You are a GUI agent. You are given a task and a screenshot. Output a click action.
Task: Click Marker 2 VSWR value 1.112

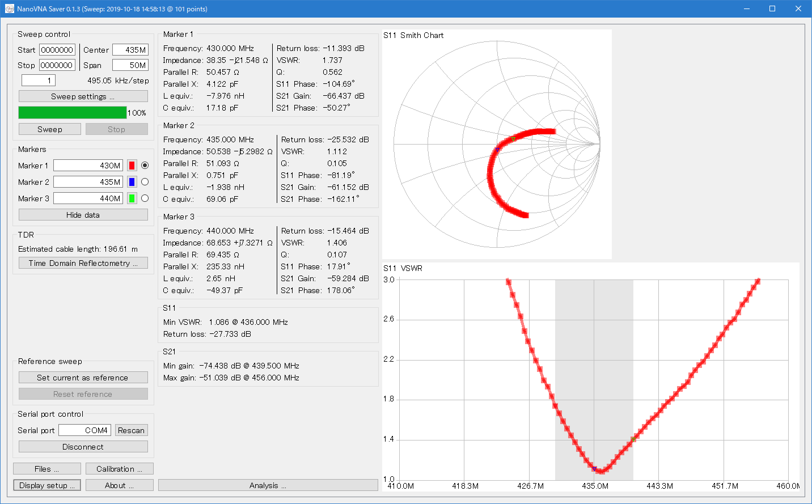click(x=337, y=151)
